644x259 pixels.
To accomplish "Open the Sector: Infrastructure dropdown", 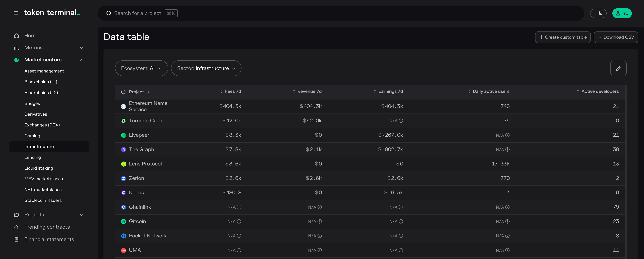I will coord(206,68).
